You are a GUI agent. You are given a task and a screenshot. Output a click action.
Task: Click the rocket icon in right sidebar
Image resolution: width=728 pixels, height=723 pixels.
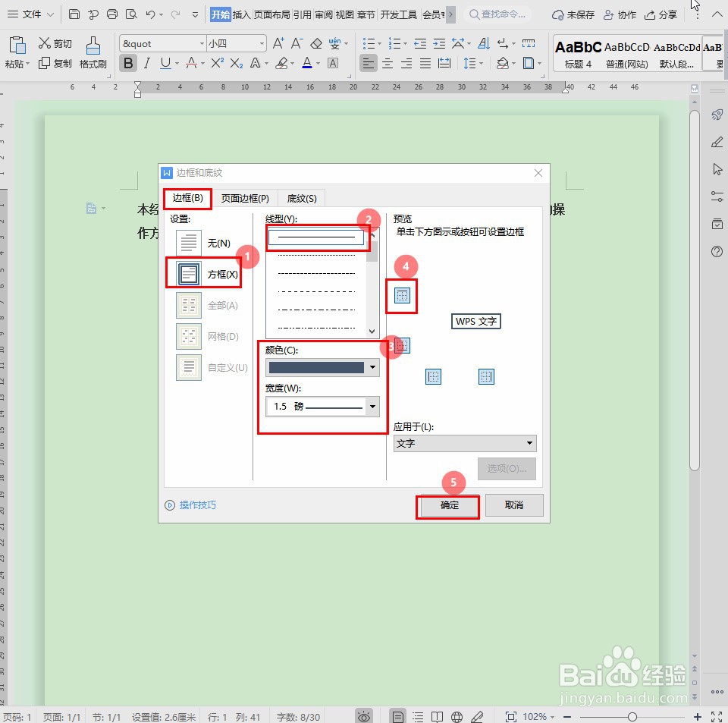(717, 115)
